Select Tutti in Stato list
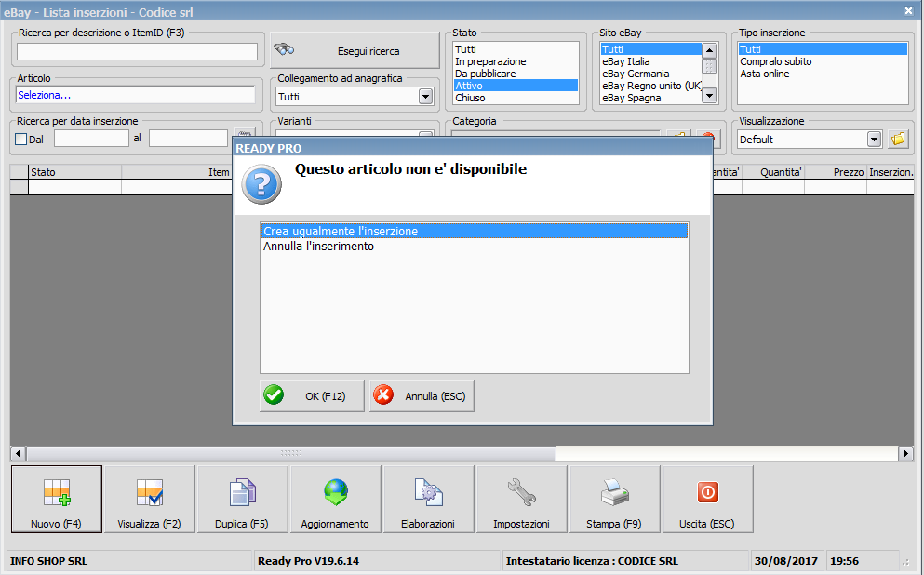Screen dimensions: 924x575 tap(516, 49)
